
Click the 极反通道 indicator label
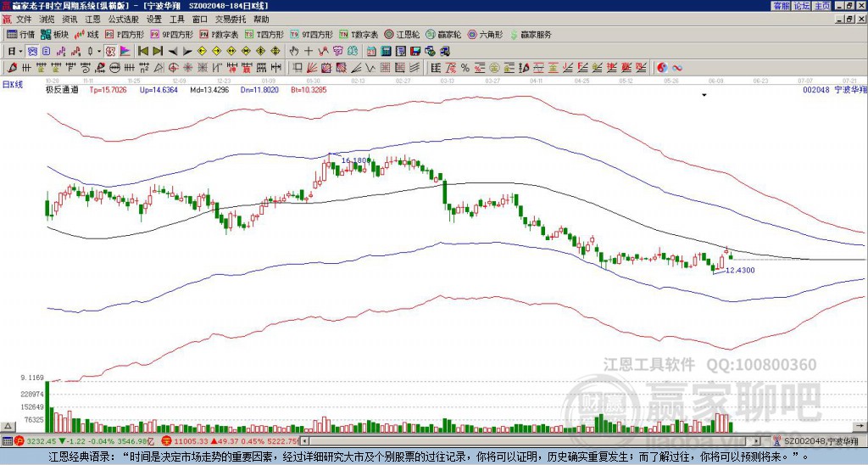coord(62,89)
